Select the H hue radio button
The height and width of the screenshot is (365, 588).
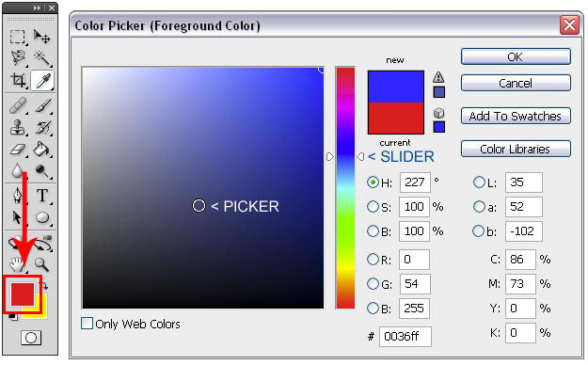(373, 182)
